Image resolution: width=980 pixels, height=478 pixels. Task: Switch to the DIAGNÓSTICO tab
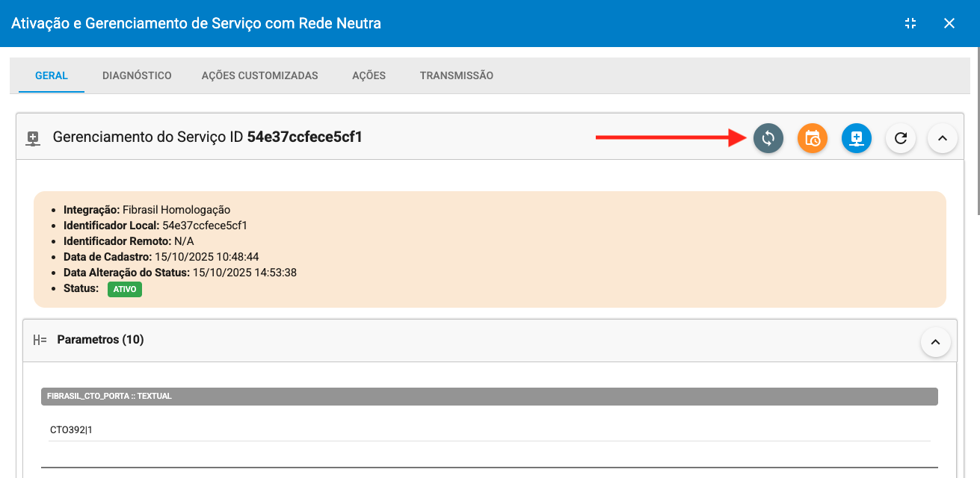click(137, 75)
